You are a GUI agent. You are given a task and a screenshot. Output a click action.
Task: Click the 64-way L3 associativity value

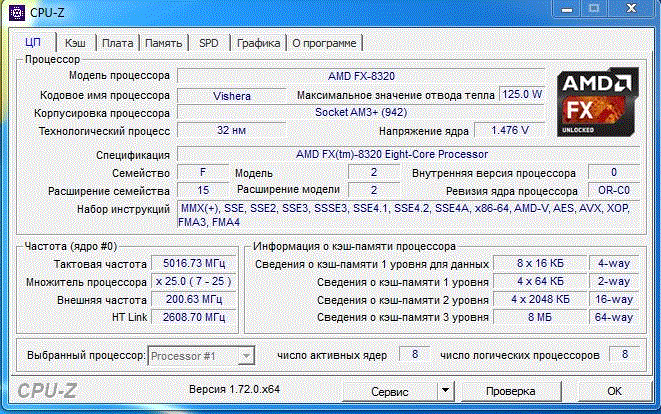(614, 317)
